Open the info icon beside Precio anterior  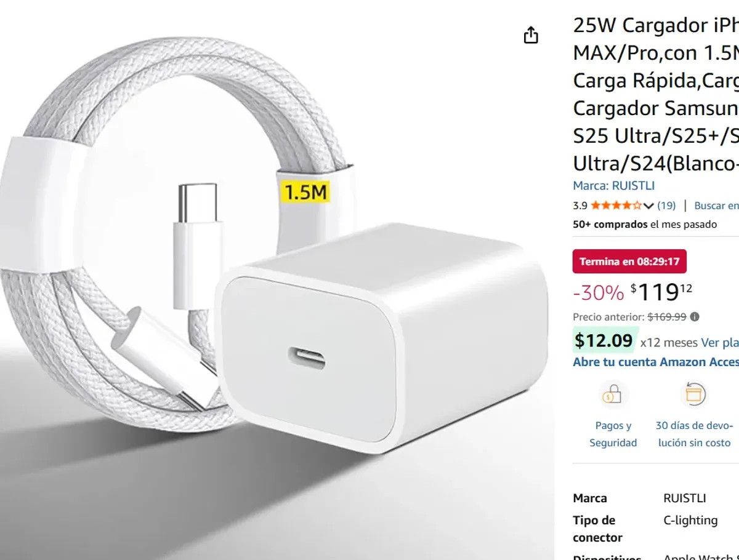(695, 317)
